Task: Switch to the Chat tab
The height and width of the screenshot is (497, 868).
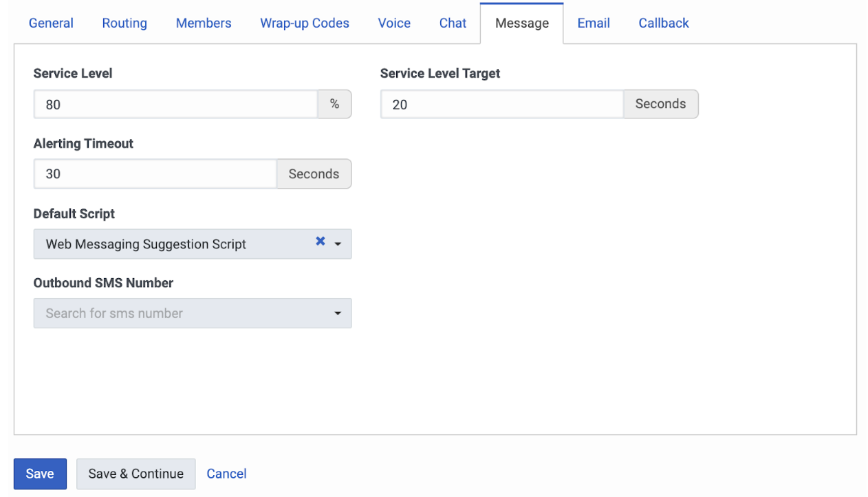Action: 453,23
